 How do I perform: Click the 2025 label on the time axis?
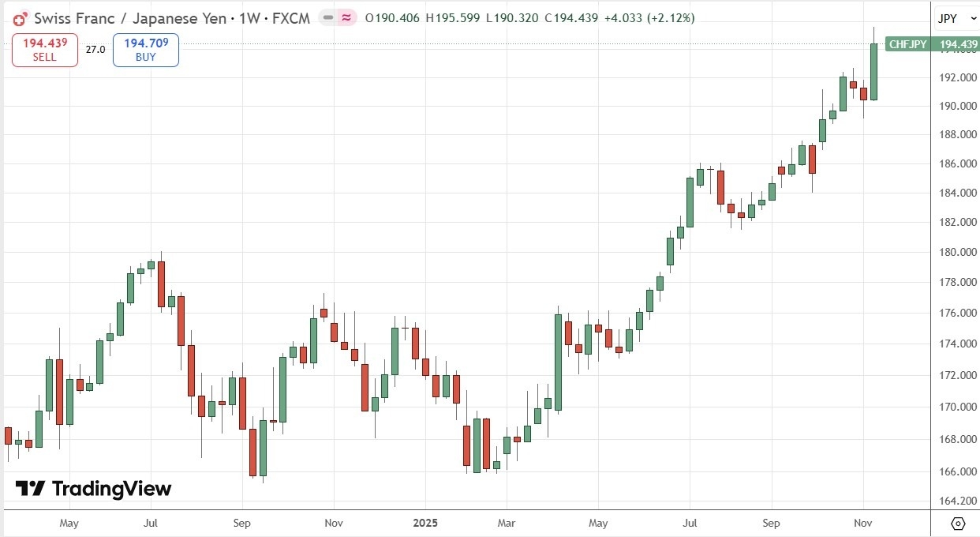(426, 523)
